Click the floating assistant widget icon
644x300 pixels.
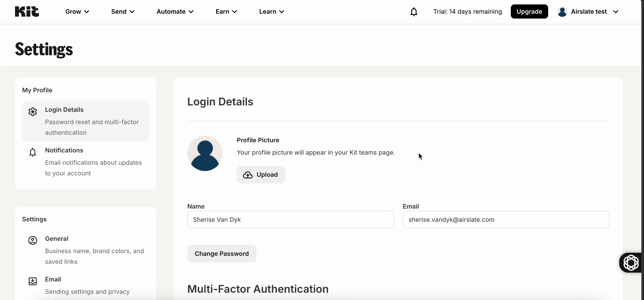[x=631, y=263]
